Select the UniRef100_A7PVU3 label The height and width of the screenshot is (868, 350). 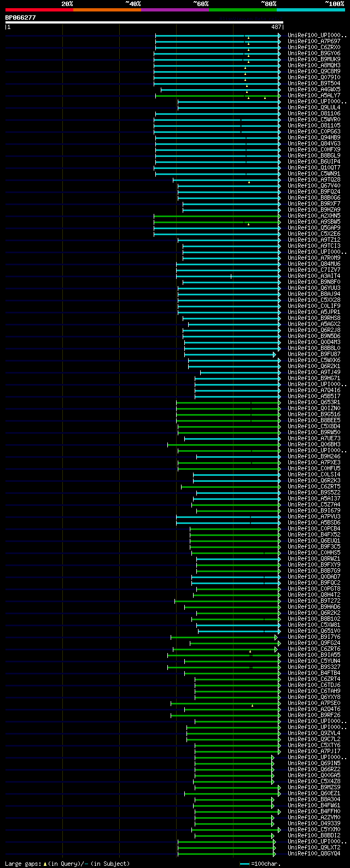pos(314,516)
